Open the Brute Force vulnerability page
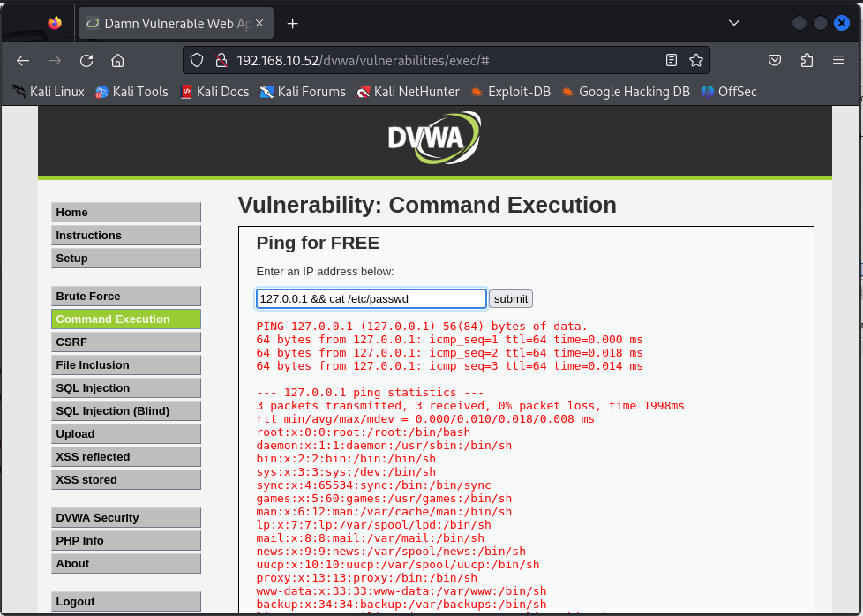The height and width of the screenshot is (616, 863). pos(126,297)
